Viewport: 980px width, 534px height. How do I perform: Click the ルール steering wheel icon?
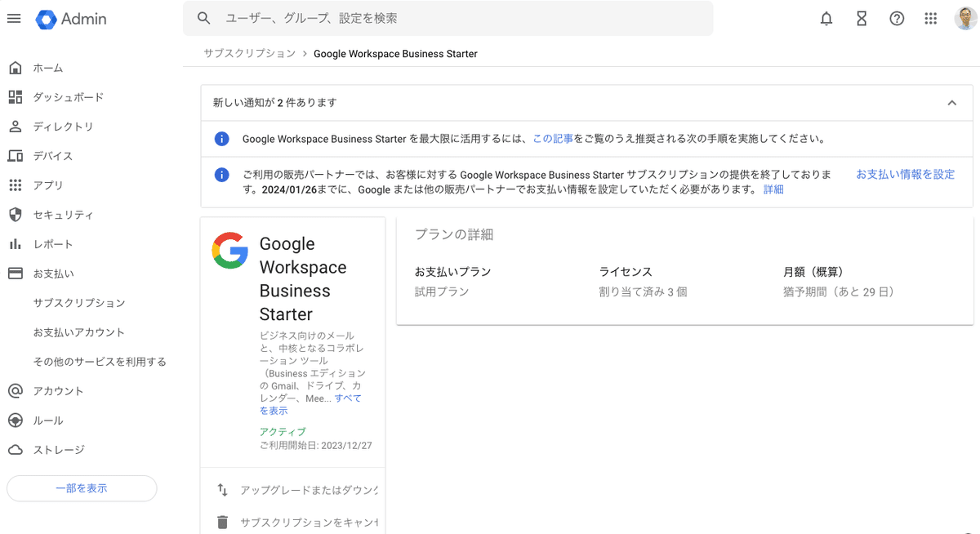pyautogui.click(x=15, y=421)
